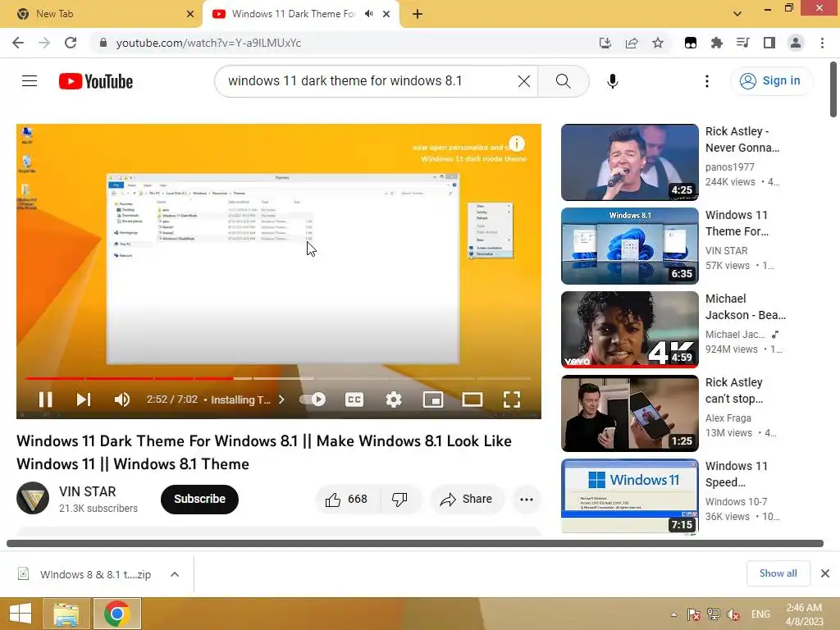Open more actions menu beside Share
The height and width of the screenshot is (630, 840).
click(527, 500)
